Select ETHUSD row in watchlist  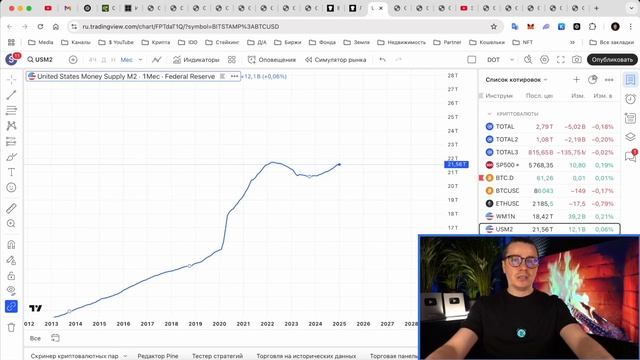tap(549, 203)
